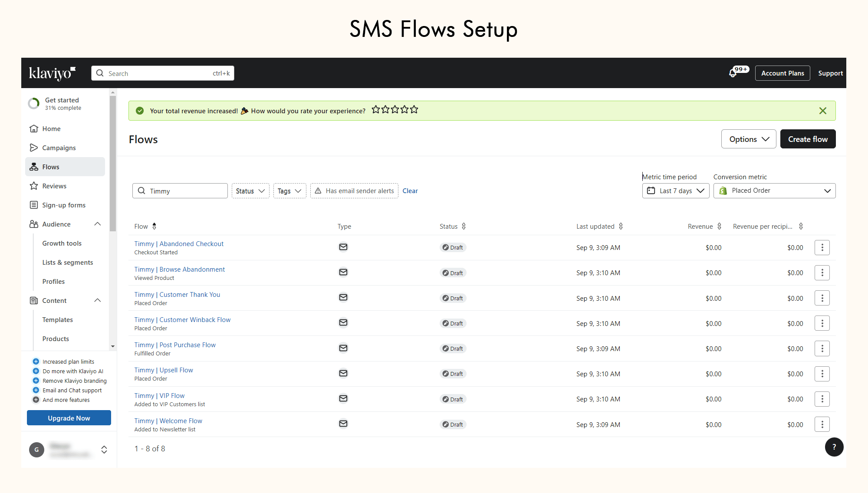Sort by the Flow column arrows
868x493 pixels.
[154, 226]
